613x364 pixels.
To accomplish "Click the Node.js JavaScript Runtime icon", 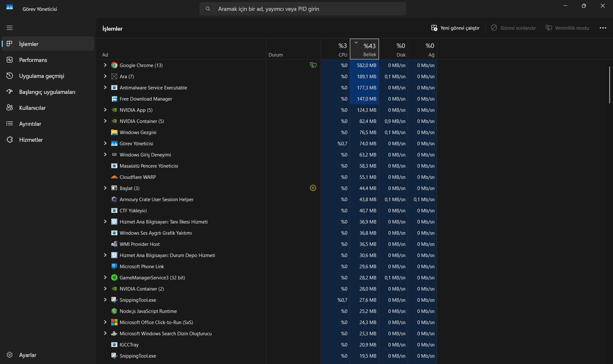I will pyautogui.click(x=114, y=311).
